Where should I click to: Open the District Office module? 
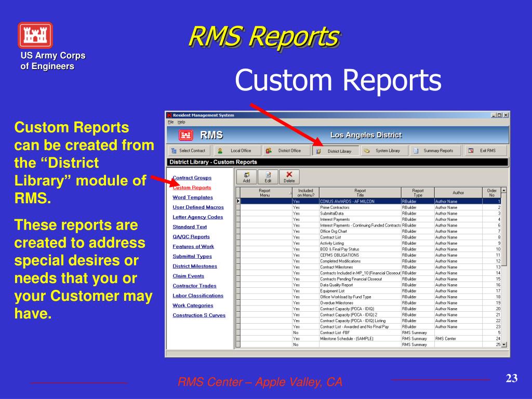point(285,151)
